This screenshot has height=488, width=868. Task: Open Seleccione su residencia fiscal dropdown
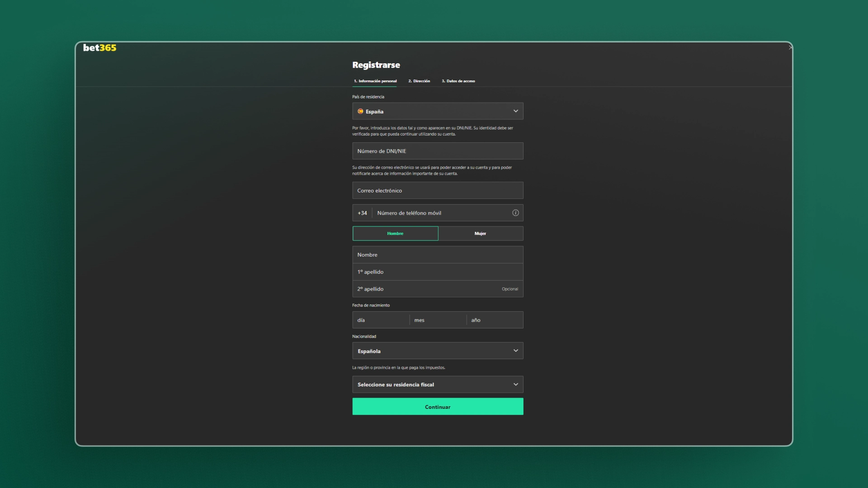click(x=438, y=385)
